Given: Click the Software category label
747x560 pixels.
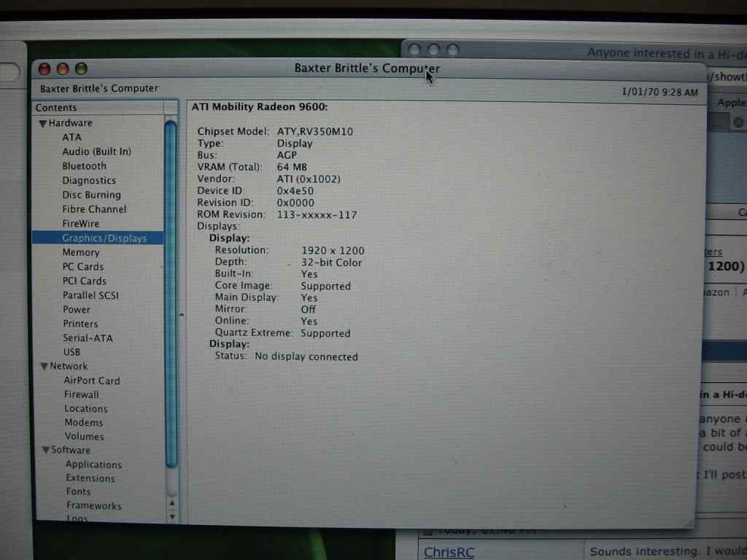Looking at the screenshot, I should pyautogui.click(x=71, y=450).
